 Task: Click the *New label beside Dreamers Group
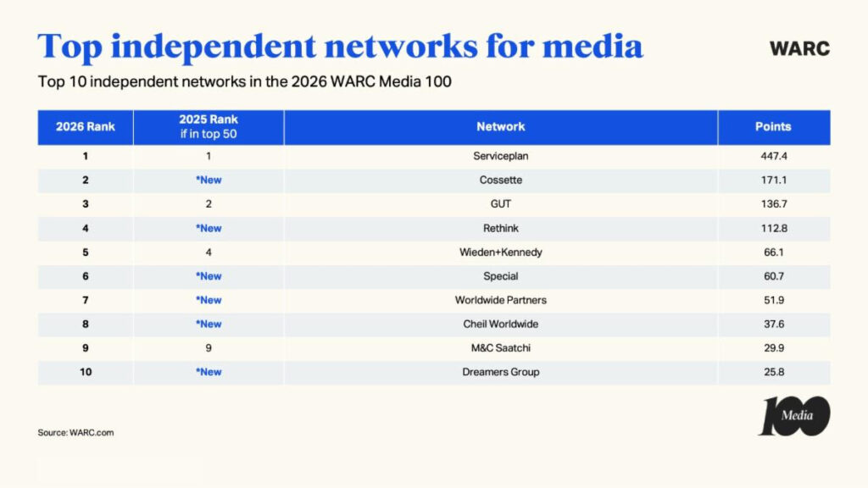coord(207,372)
